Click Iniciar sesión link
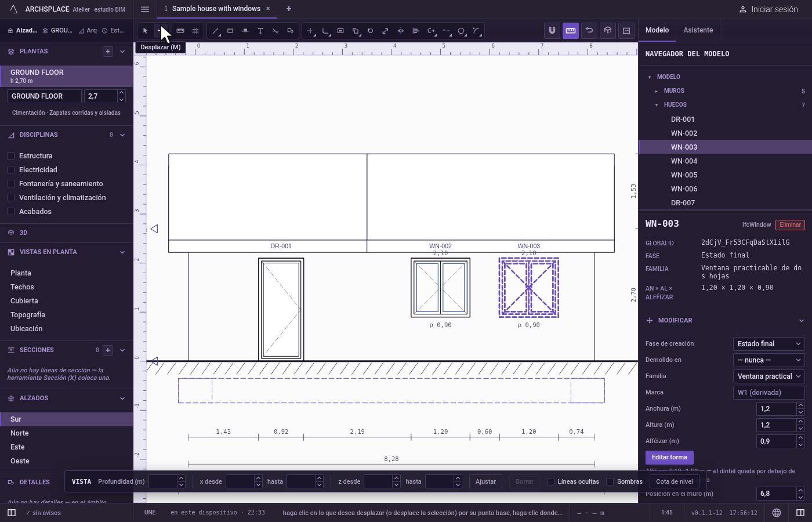812x522 pixels. 768,9
